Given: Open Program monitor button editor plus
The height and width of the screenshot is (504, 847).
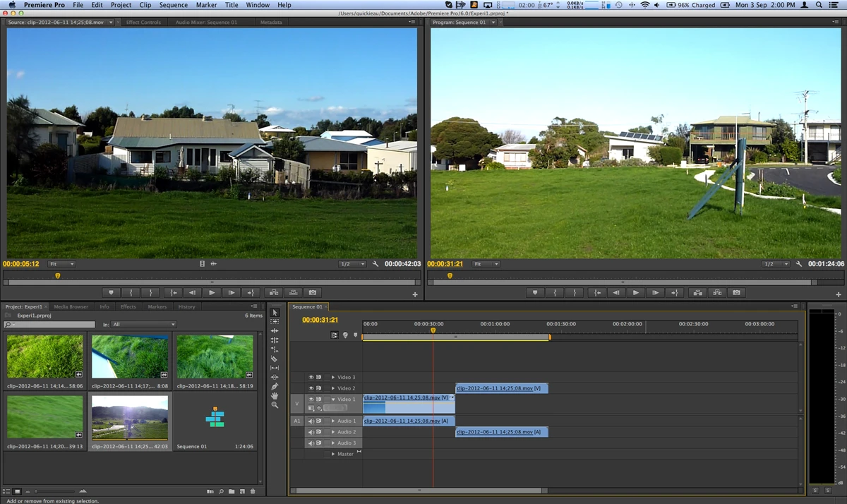Looking at the screenshot, I should (839, 294).
